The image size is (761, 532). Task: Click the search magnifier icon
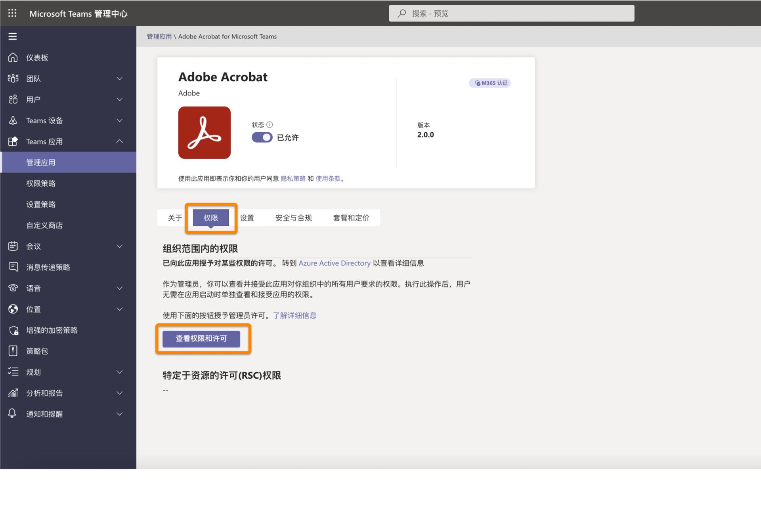pyautogui.click(x=402, y=13)
